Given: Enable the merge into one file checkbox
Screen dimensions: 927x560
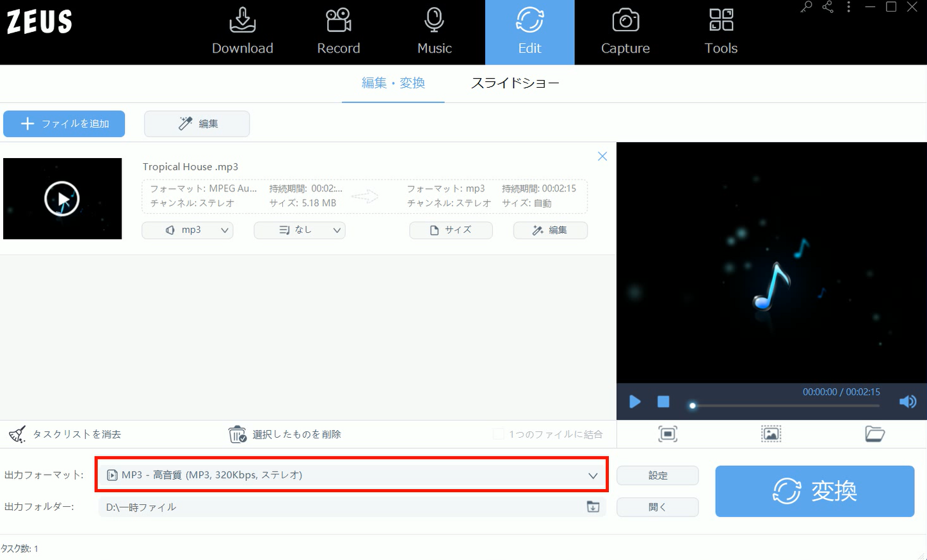Looking at the screenshot, I should point(498,435).
